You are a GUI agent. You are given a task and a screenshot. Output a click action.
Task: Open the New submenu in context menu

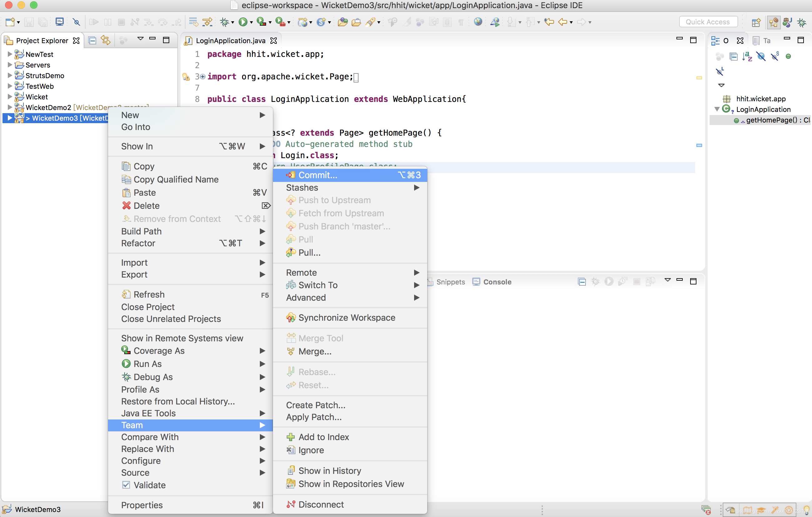(190, 115)
